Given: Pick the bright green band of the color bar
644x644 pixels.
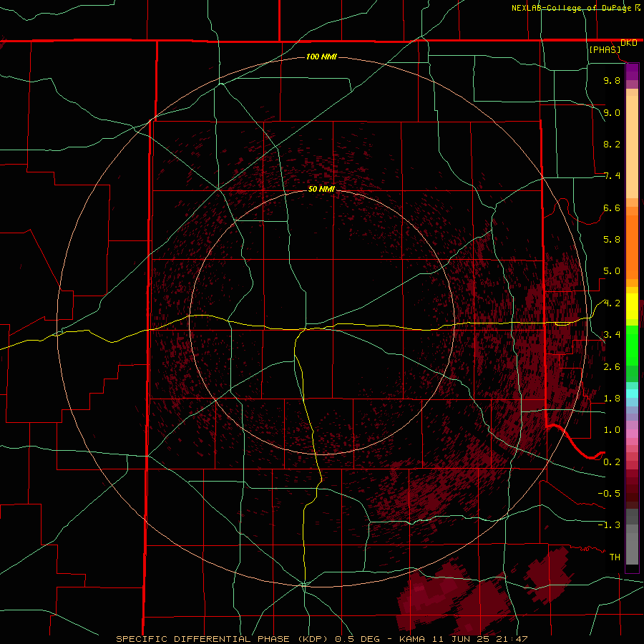Looking at the screenshot, I should coord(632,347).
